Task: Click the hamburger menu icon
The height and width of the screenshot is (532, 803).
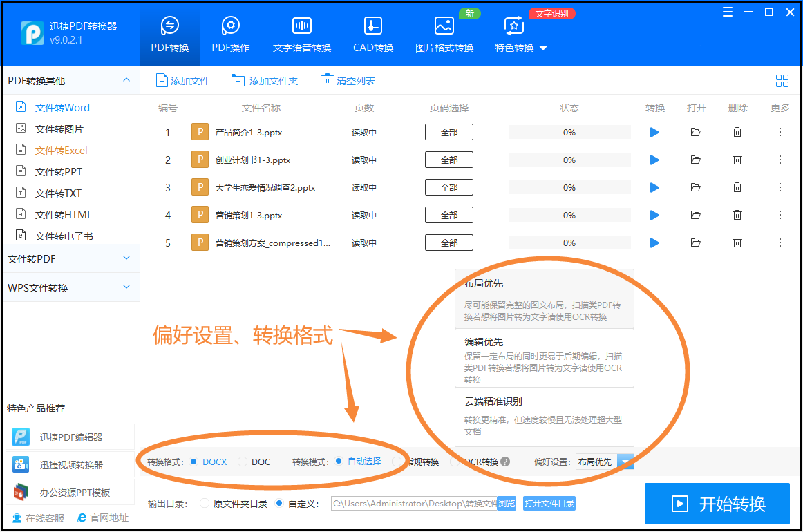Action: click(727, 12)
